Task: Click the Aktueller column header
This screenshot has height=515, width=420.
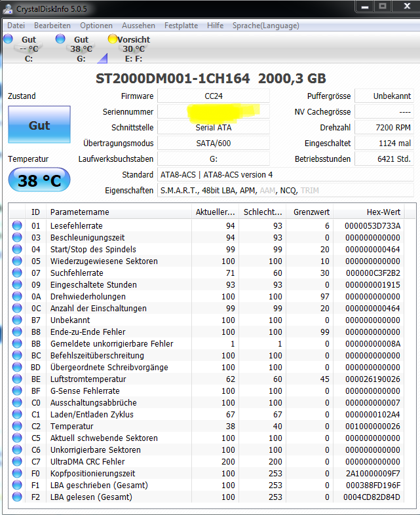Action: coord(216,212)
